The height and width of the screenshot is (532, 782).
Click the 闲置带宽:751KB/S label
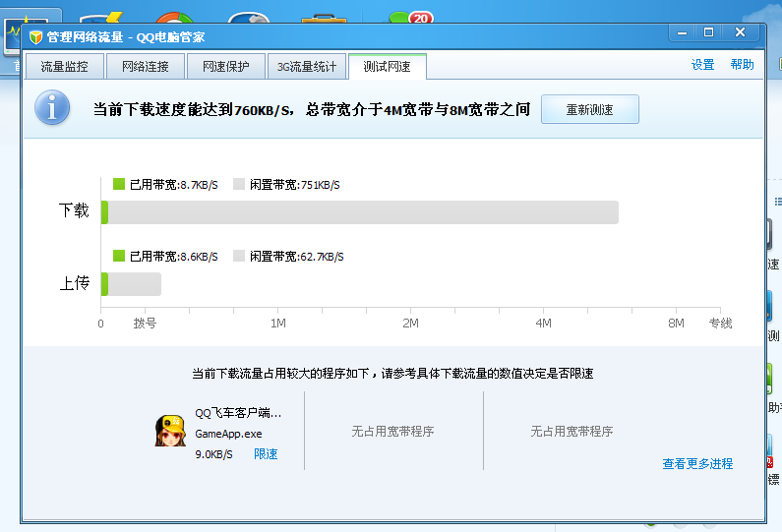click(x=295, y=185)
